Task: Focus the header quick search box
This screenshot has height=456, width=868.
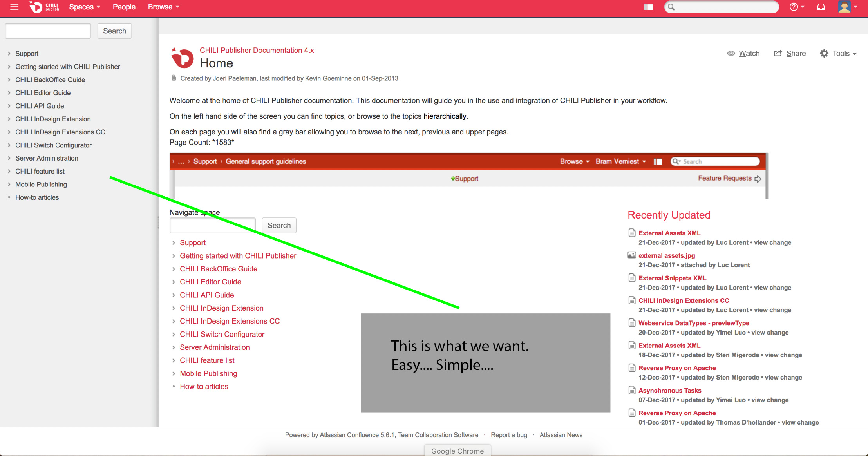Action: click(x=722, y=7)
